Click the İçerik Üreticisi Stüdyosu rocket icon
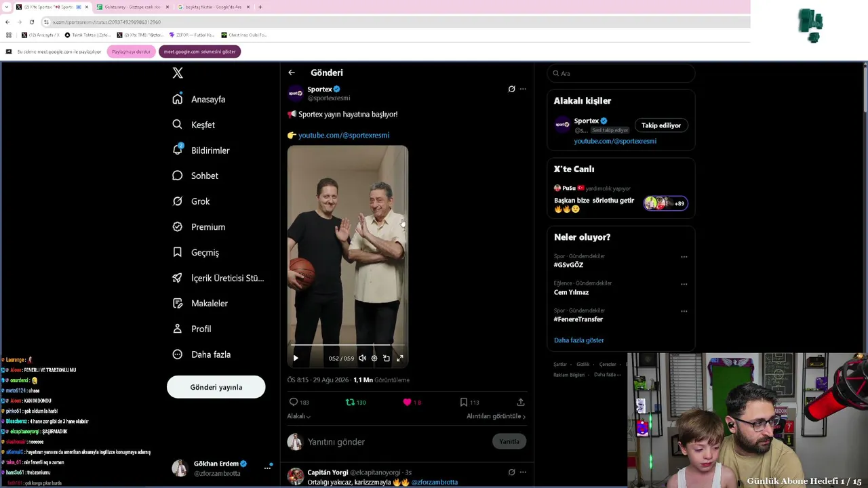868x488 pixels. click(178, 278)
